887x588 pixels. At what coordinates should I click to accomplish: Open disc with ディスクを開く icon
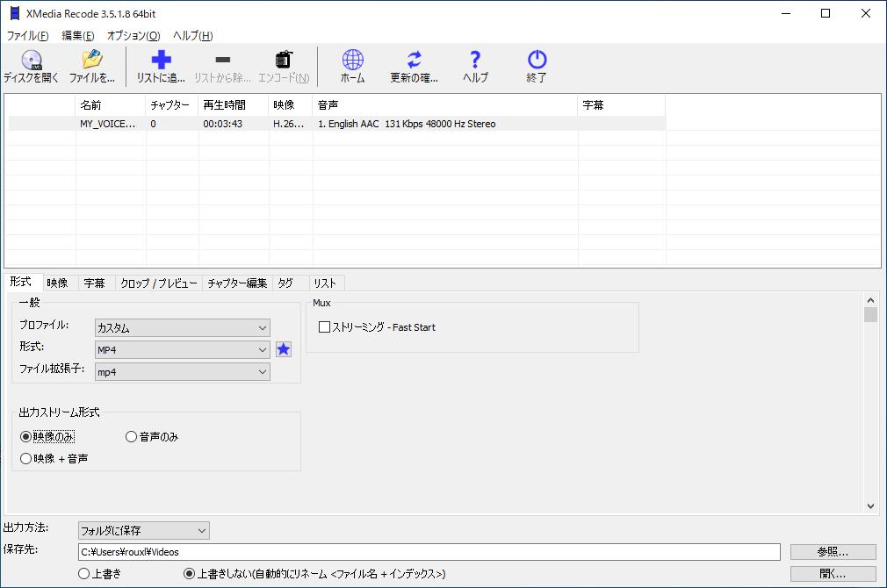(x=31, y=67)
